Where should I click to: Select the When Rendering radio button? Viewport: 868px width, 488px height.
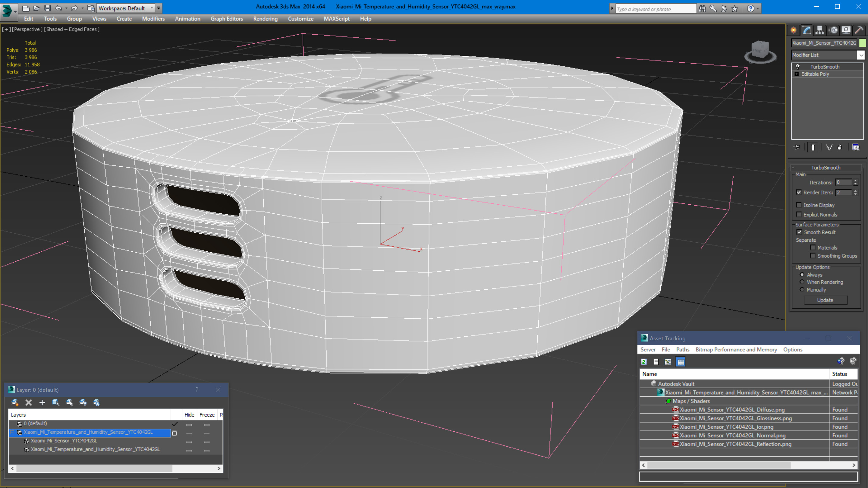pos(802,282)
